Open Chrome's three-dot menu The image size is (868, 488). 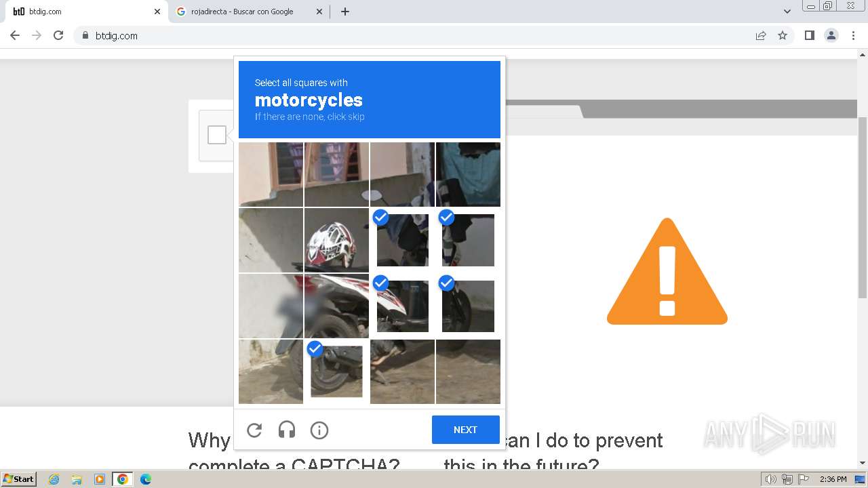[x=854, y=35]
